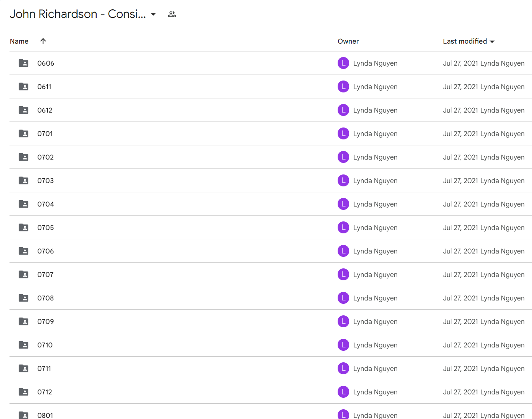
Task: Click the owner avatar in the 0704 row
Action: click(343, 204)
